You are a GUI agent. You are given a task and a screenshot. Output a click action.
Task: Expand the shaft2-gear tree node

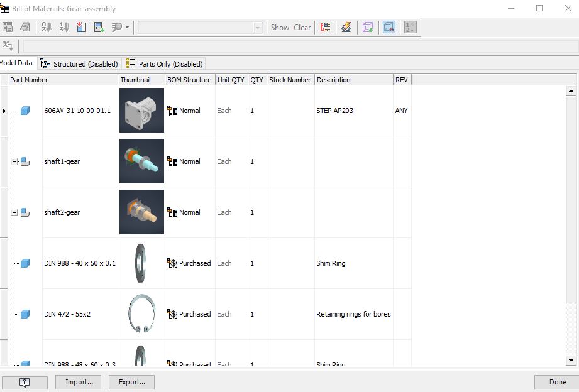[x=14, y=213]
